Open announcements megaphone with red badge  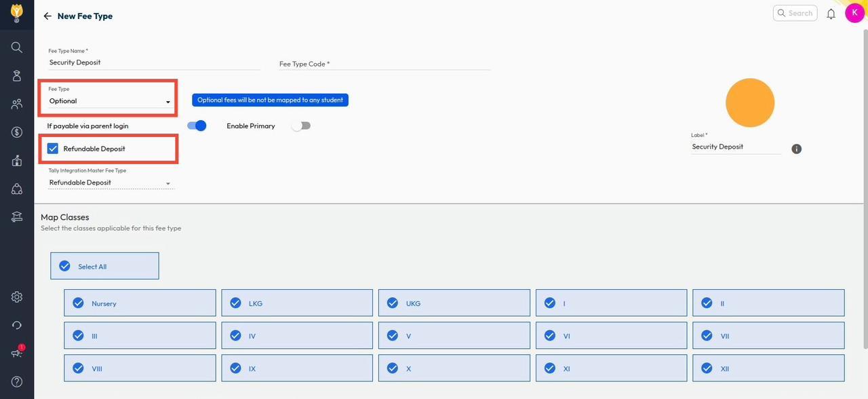pos(17,353)
